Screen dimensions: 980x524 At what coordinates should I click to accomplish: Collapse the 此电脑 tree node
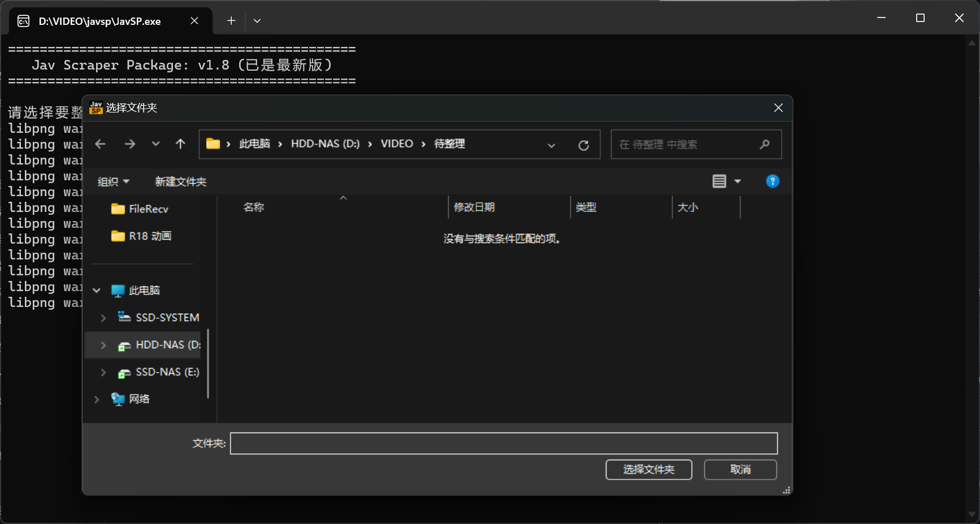[96, 290]
